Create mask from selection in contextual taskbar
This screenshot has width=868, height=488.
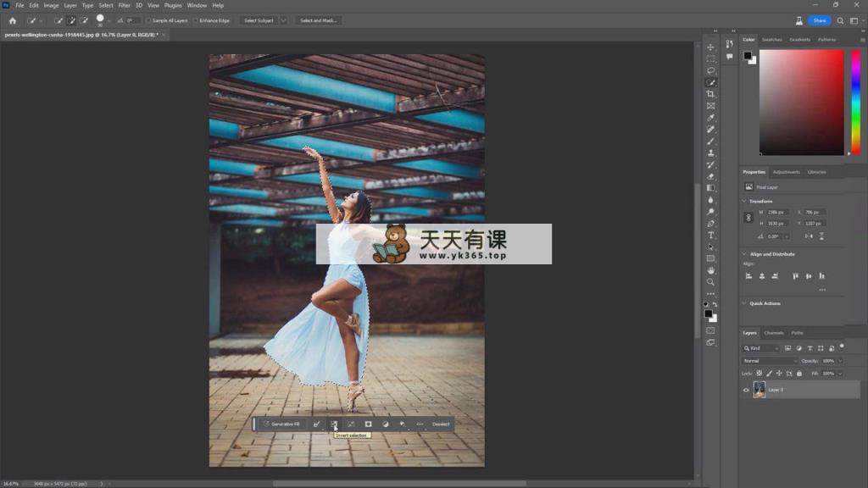tap(368, 424)
